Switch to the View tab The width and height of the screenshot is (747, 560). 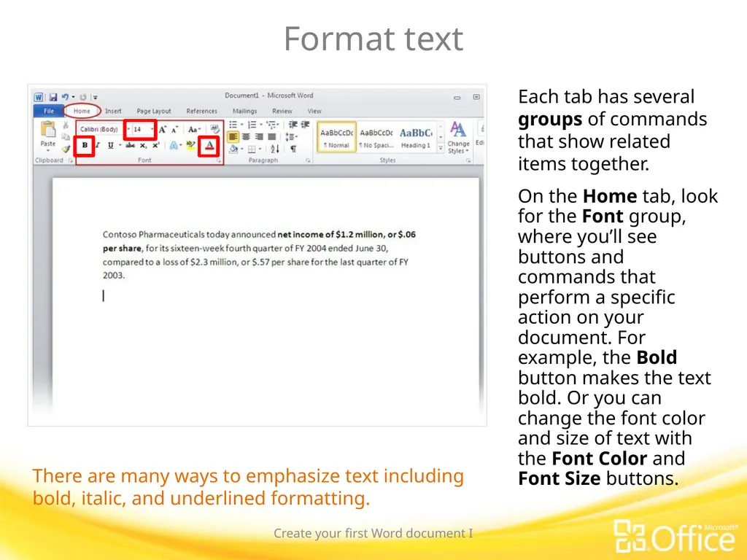314,111
